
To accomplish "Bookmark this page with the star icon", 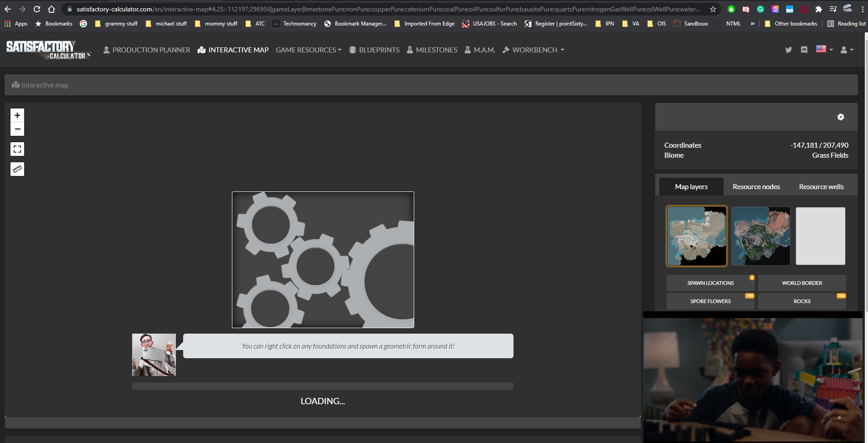I will coord(713,9).
